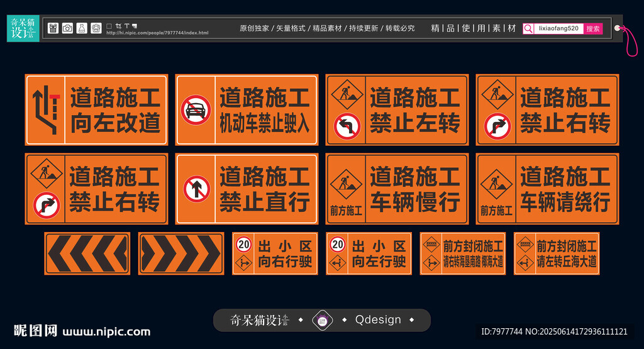
Task: Click the speed limit 20 icon on 向右行驶 sign
Action: tap(243, 244)
